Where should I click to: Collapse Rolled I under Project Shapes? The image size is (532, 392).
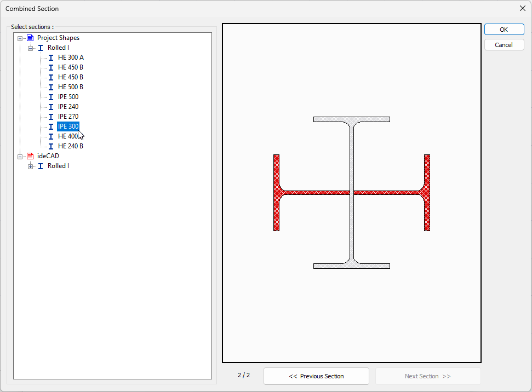tap(31, 48)
